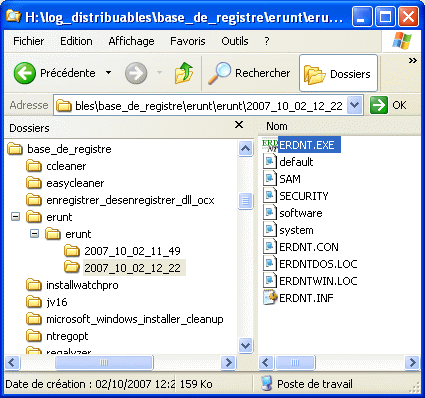
Task: Click folder tree horizontal scroll right arrow
Action: (x=229, y=362)
